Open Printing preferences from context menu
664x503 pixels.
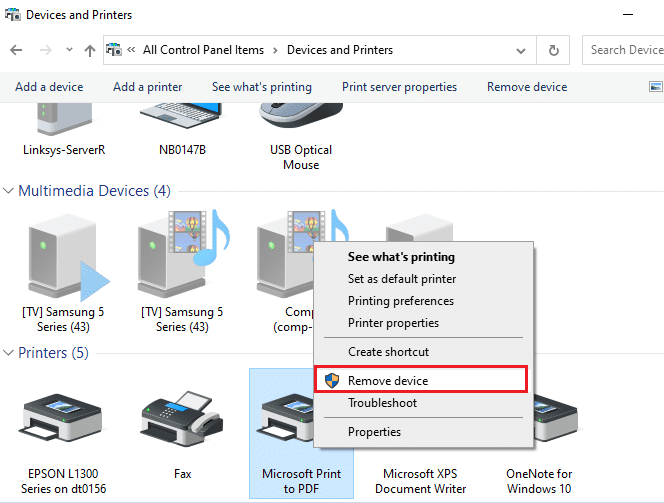(400, 301)
